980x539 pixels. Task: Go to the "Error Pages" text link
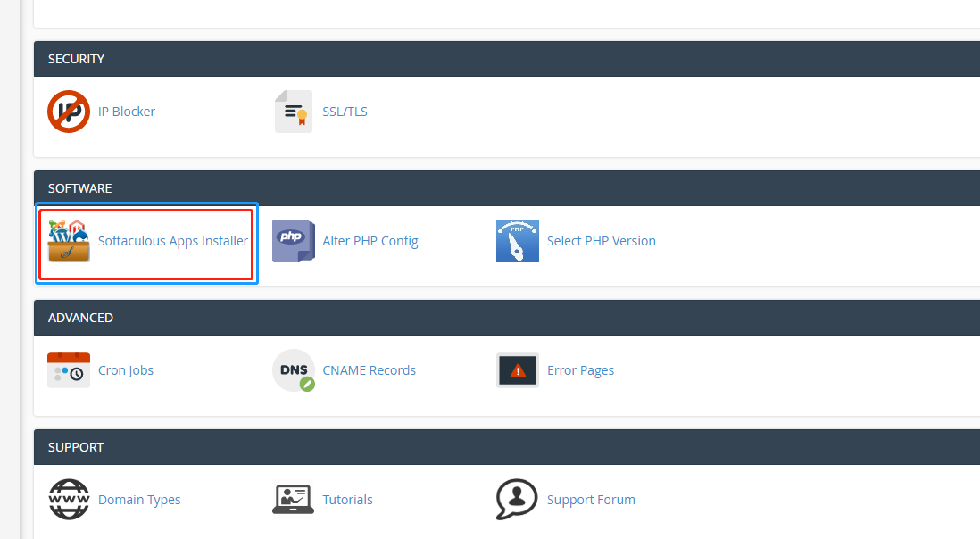580,370
